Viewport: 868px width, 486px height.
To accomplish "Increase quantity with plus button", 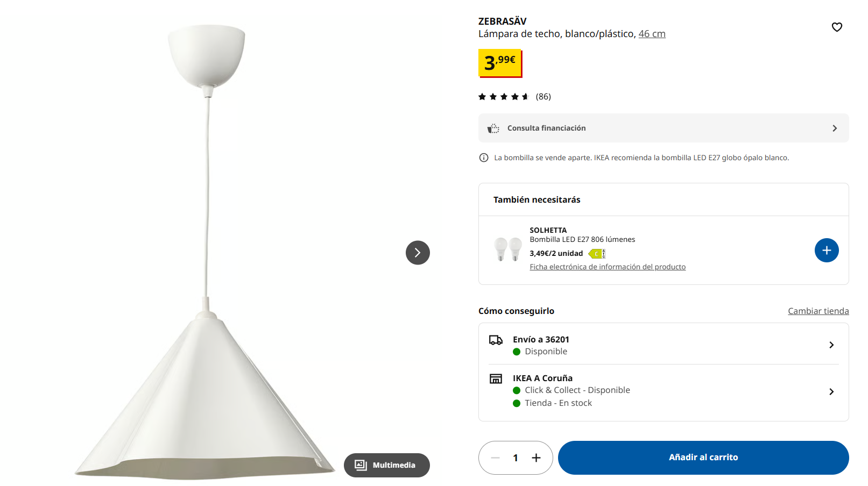I will [x=536, y=458].
